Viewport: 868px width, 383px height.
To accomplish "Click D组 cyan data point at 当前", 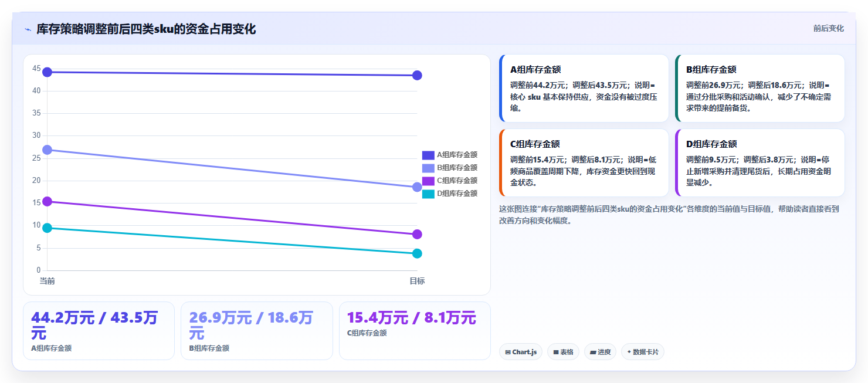I will (48, 228).
